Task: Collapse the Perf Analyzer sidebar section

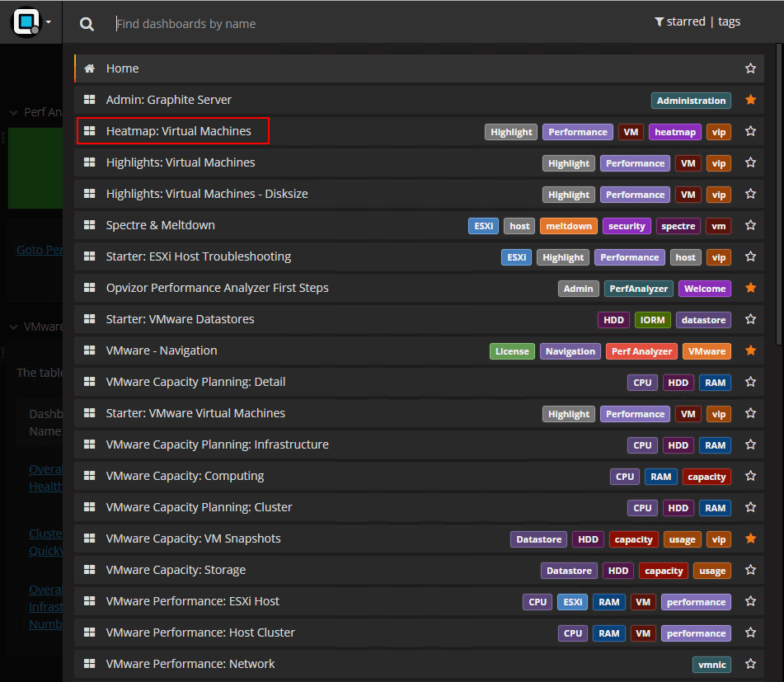Action: pos(12,111)
